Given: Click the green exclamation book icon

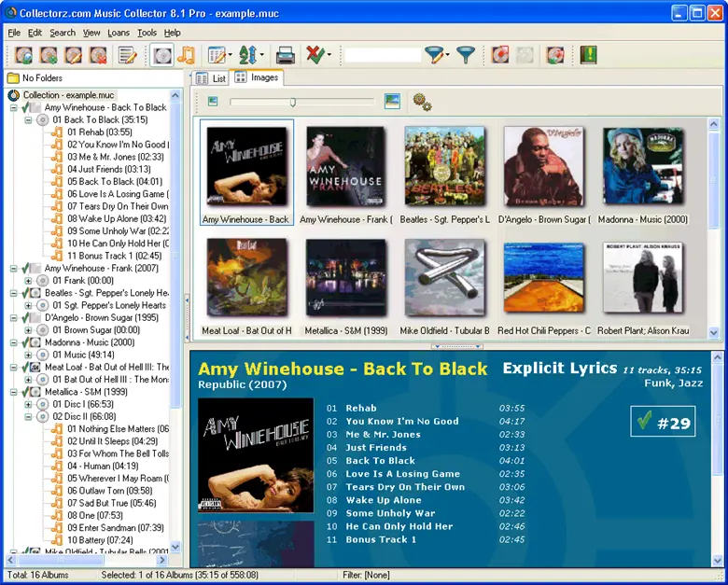Looking at the screenshot, I should click(588, 56).
